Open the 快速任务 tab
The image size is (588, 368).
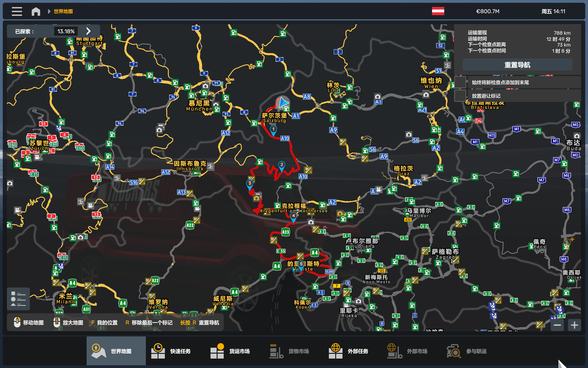coord(175,351)
